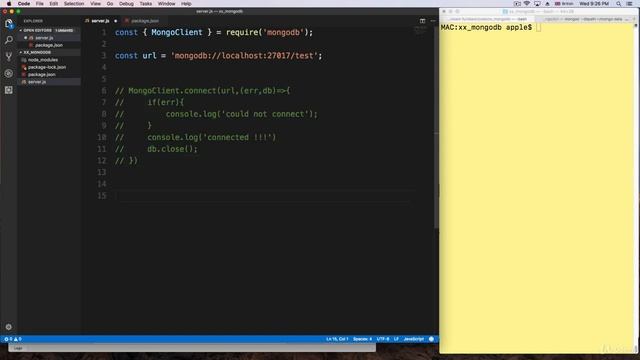Click the LF line ending status entry
The width and height of the screenshot is (640, 360).
pos(396,339)
